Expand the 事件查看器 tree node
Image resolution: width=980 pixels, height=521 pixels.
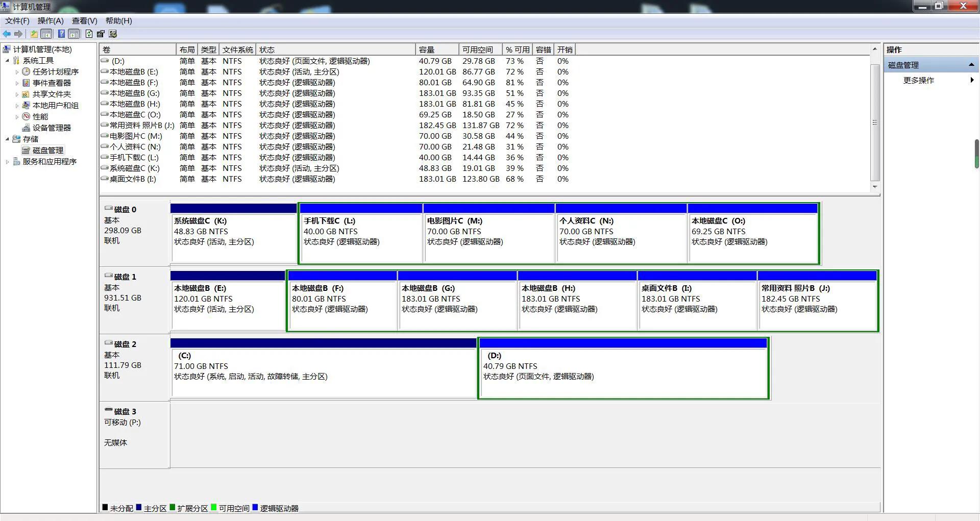coord(17,83)
